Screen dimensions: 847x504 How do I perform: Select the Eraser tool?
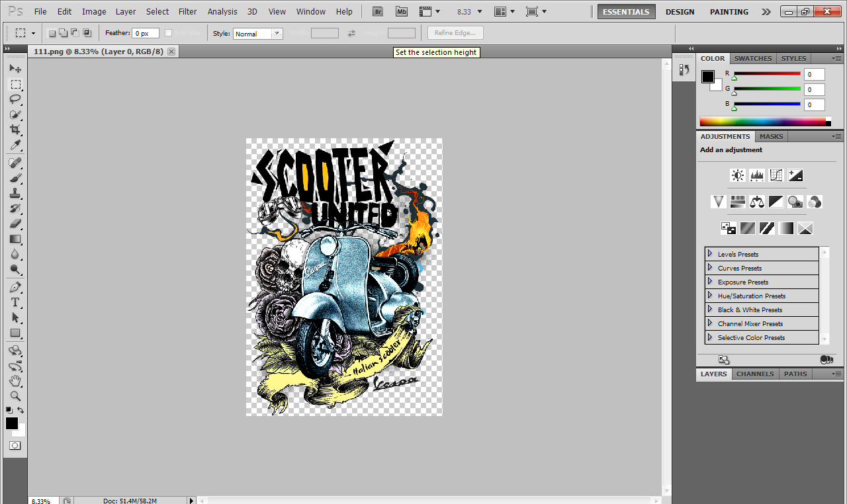[15, 224]
